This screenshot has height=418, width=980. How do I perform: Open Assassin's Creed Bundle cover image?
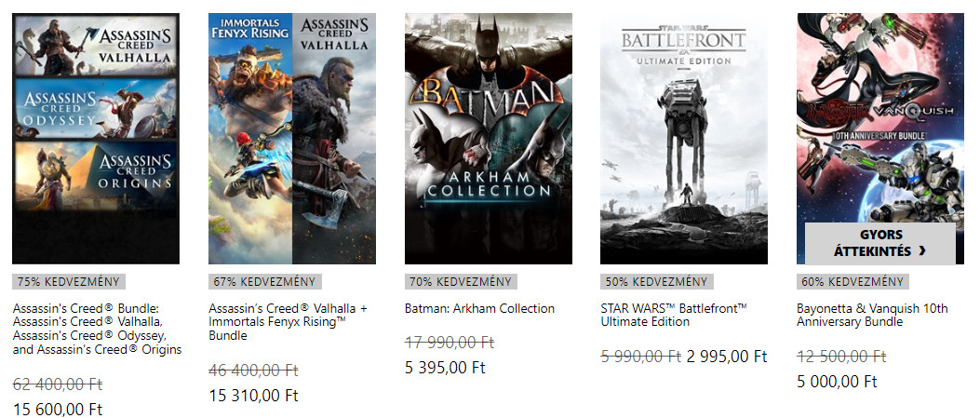click(96, 139)
